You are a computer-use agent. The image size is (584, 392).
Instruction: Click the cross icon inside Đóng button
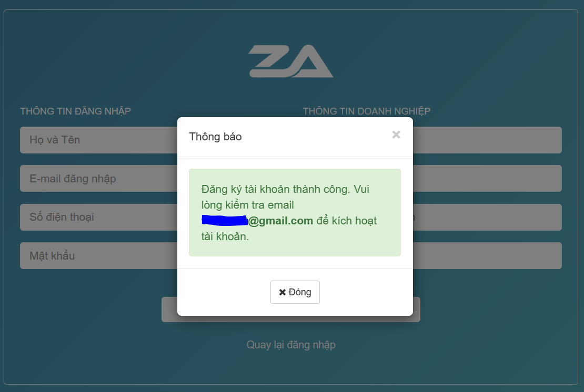point(283,292)
